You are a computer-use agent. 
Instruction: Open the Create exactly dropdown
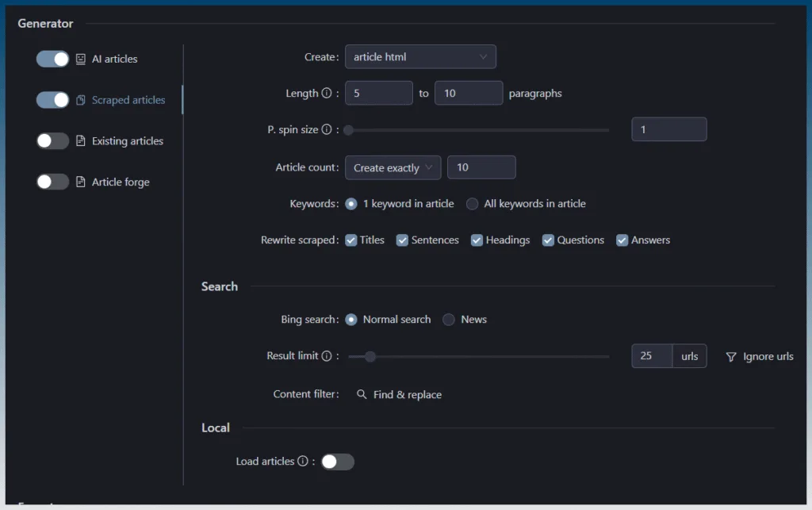pos(393,168)
